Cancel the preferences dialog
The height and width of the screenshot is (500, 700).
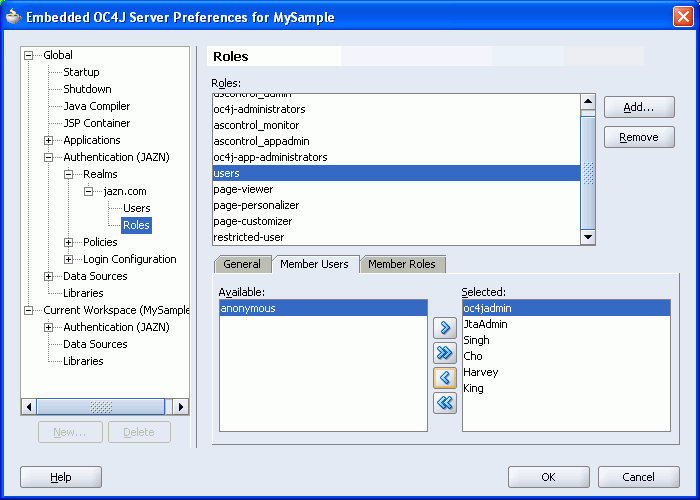(x=638, y=477)
